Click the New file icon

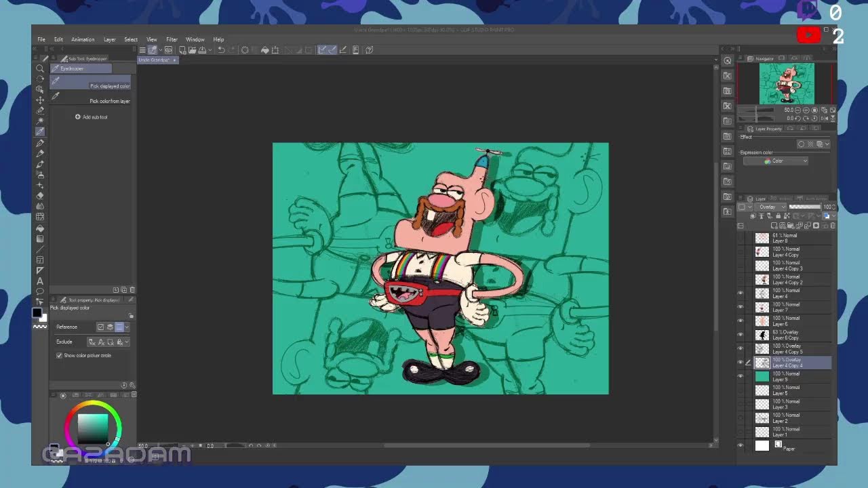pyautogui.click(x=182, y=50)
